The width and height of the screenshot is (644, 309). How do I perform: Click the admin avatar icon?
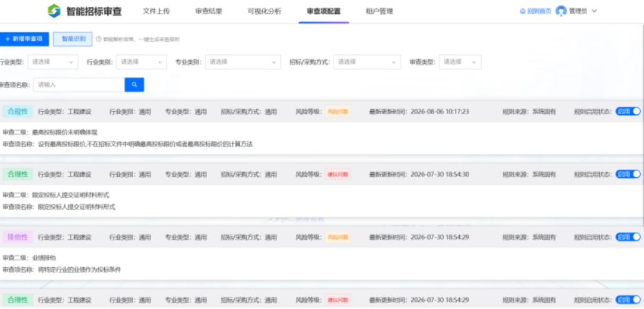[x=560, y=11]
